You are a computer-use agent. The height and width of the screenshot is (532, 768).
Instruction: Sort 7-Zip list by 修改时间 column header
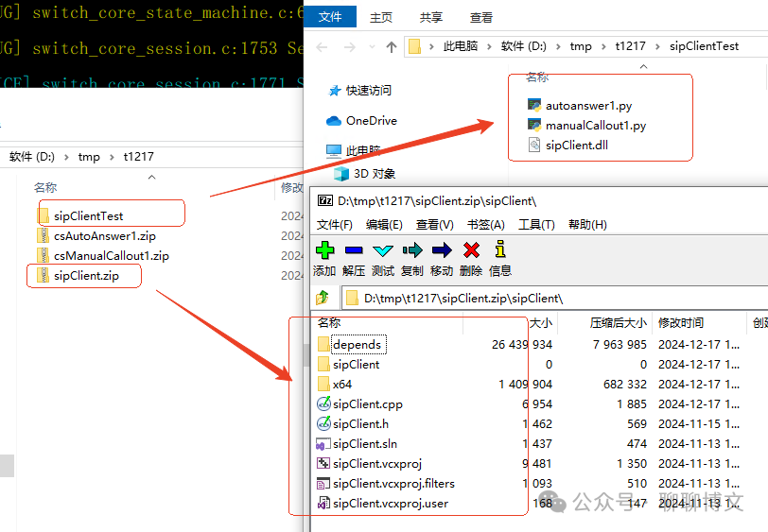(x=700, y=322)
